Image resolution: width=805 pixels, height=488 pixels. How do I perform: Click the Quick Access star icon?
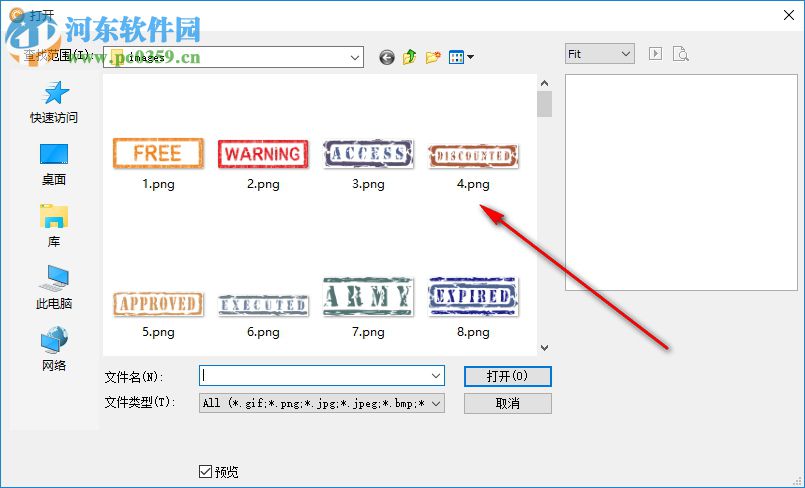[54, 93]
